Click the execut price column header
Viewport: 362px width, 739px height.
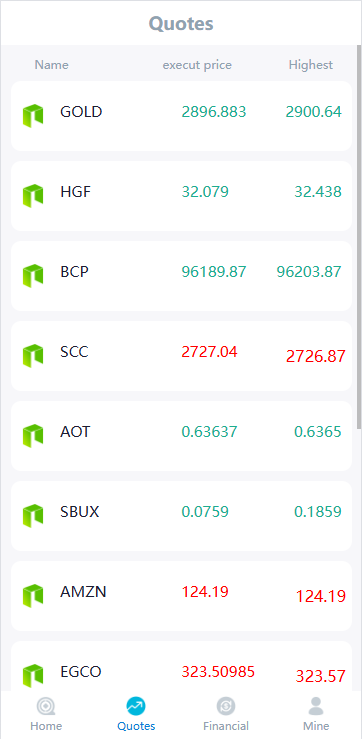pos(197,65)
